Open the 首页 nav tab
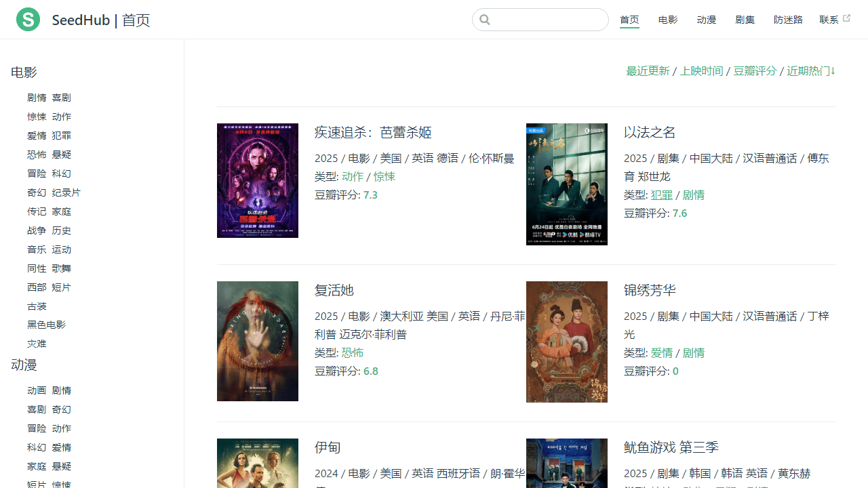Viewport: 868px width, 488px height. click(x=629, y=20)
